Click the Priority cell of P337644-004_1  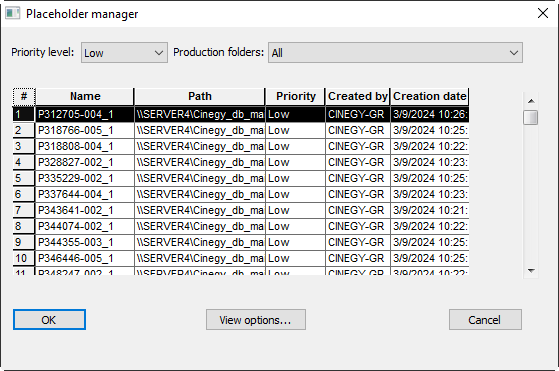(296, 195)
